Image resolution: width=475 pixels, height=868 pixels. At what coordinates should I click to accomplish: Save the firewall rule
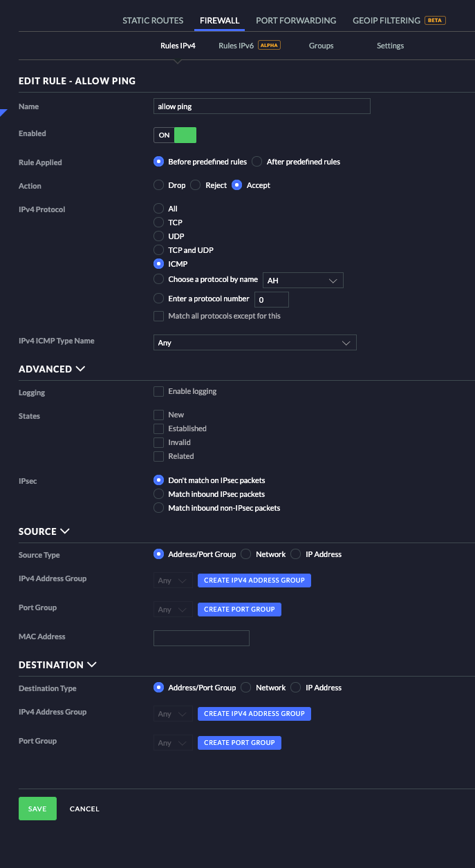[x=37, y=809]
